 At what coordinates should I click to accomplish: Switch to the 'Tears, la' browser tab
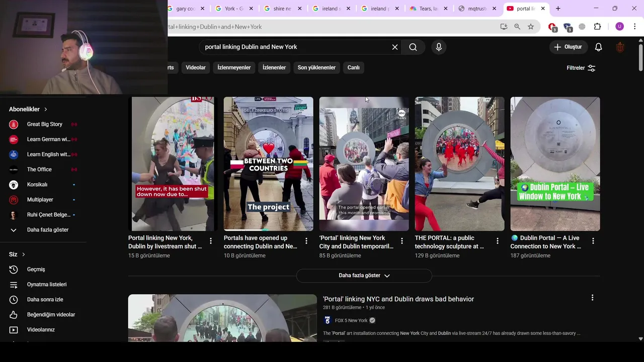[x=428, y=9]
